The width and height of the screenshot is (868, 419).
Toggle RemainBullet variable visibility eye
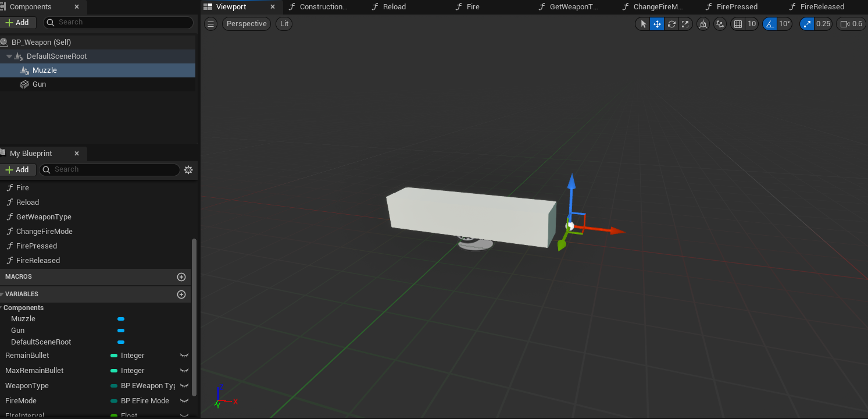tap(184, 356)
